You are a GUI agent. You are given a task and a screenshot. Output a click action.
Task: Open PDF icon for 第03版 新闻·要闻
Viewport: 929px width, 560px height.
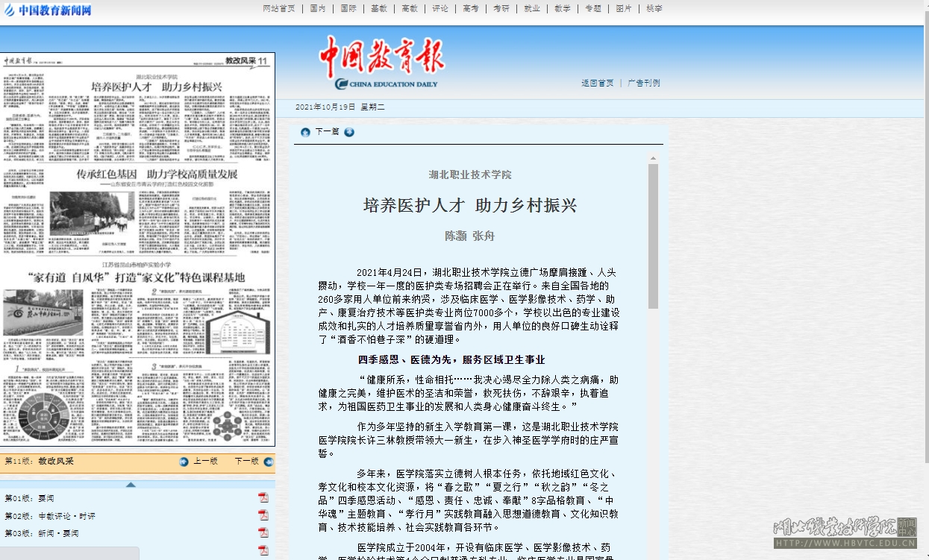tap(263, 532)
